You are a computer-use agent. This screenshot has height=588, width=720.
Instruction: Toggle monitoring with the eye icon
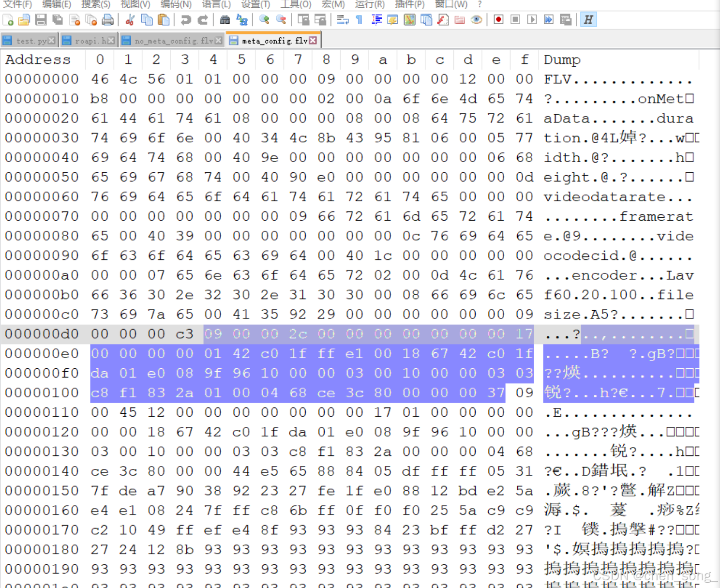[477, 20]
